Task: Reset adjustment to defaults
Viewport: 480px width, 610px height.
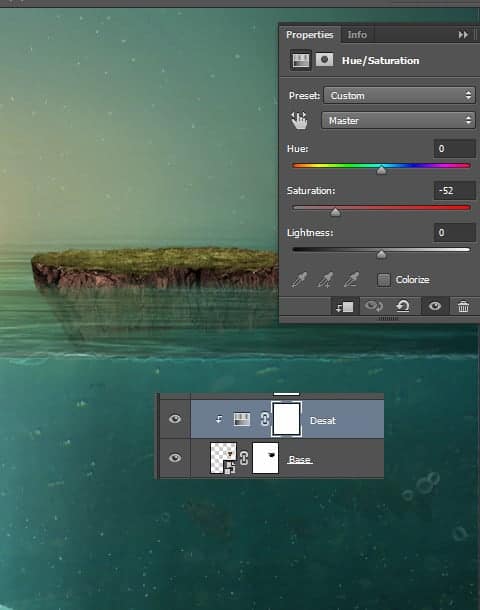Action: [x=403, y=307]
